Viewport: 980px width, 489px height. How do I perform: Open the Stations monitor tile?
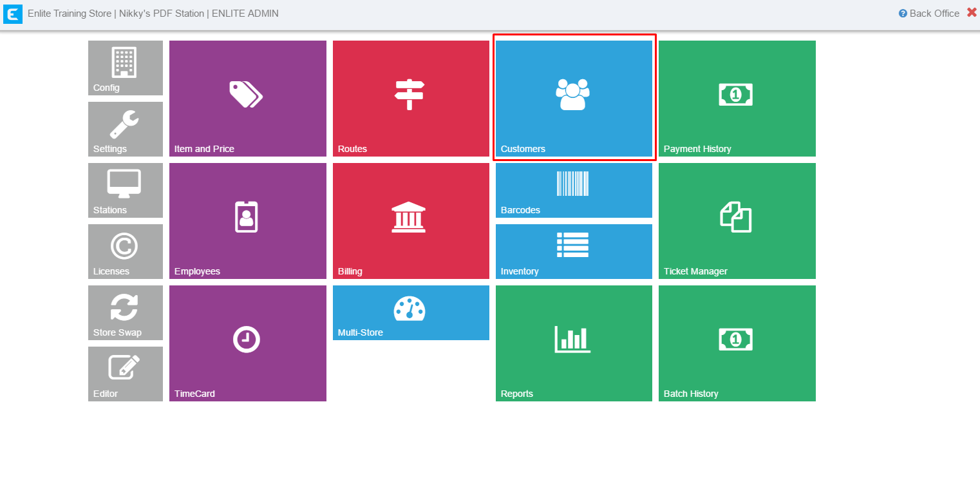coord(126,190)
